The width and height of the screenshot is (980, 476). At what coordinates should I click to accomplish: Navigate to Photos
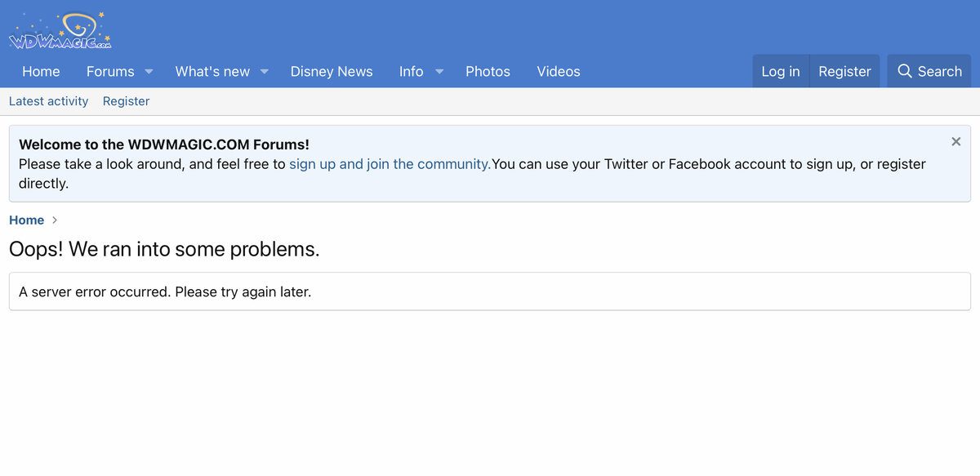tap(488, 72)
